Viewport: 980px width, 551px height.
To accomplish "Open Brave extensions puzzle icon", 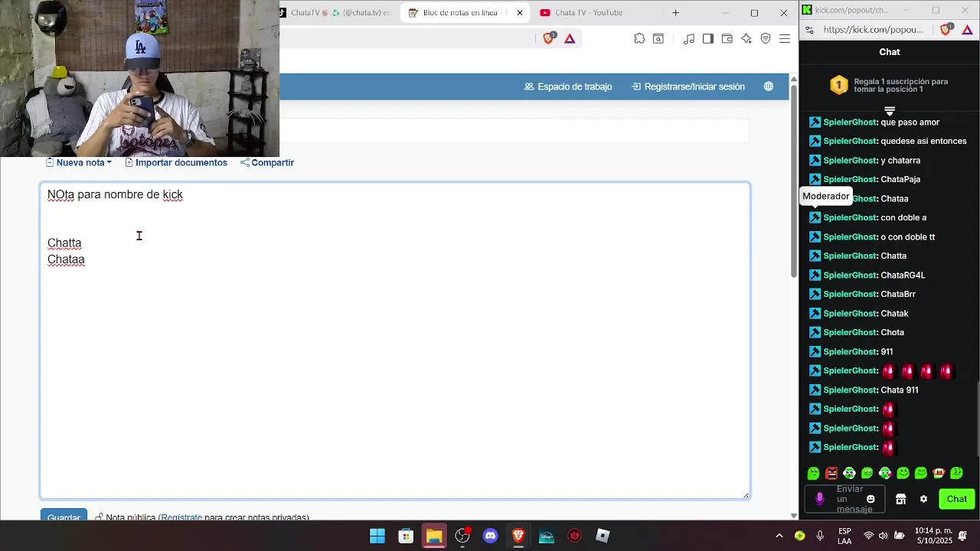I will coord(639,39).
